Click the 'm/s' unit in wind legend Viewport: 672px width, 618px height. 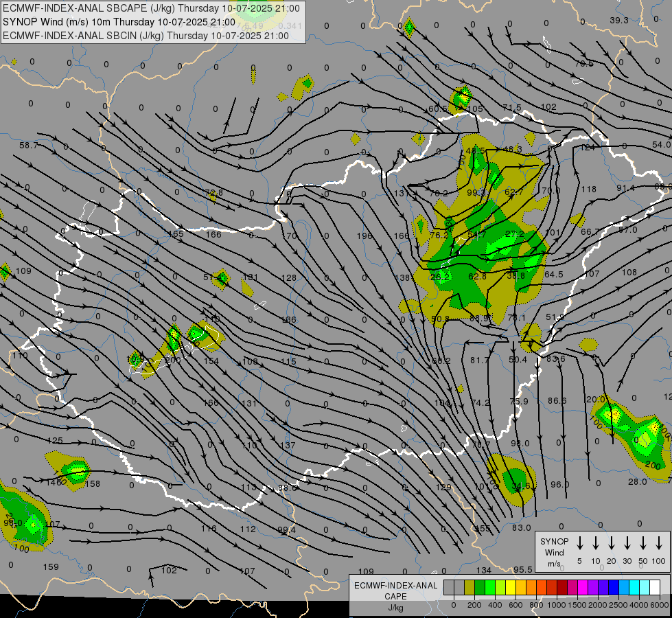554,564
